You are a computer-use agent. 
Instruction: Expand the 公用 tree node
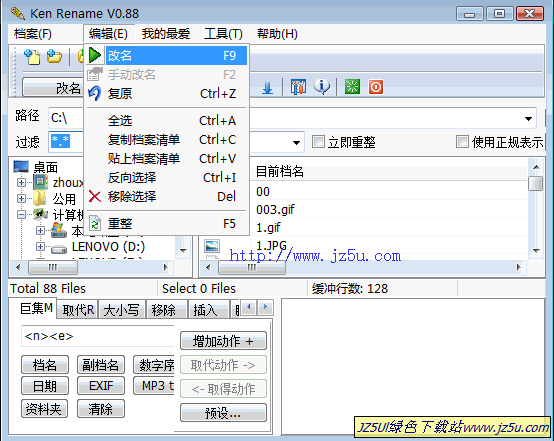[x=21, y=198]
